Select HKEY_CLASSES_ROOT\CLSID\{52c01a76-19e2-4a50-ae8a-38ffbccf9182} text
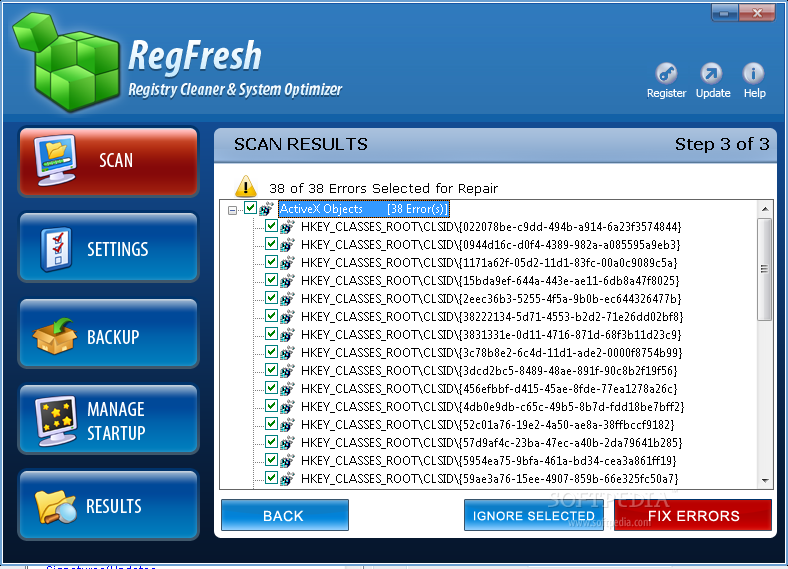The image size is (788, 569). click(x=487, y=425)
